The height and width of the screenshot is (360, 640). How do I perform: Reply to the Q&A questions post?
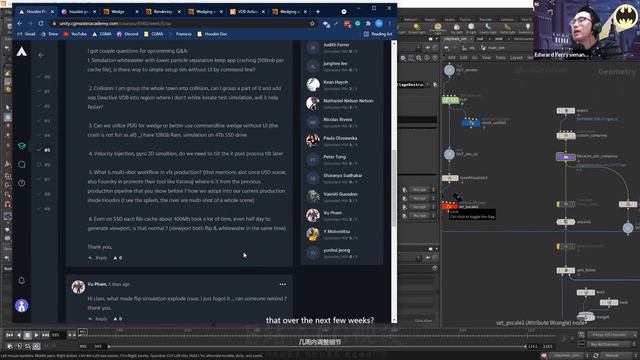click(x=98, y=258)
